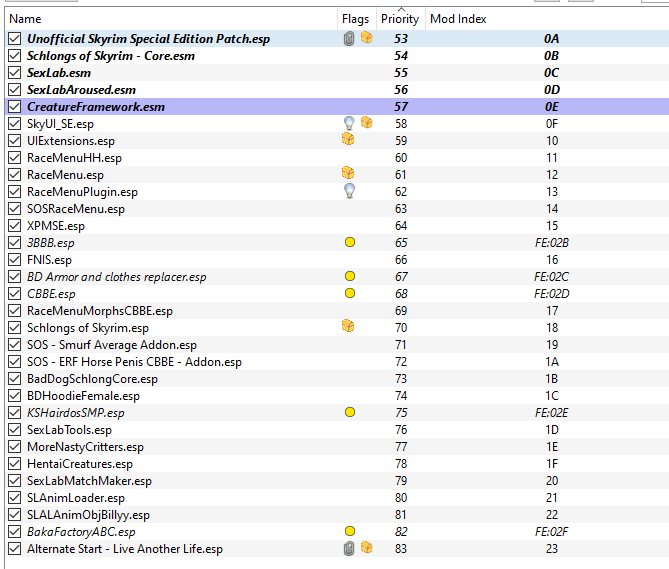669x569 pixels.
Task: Toggle the XPMSE.esp checkbox
Action: pos(15,226)
